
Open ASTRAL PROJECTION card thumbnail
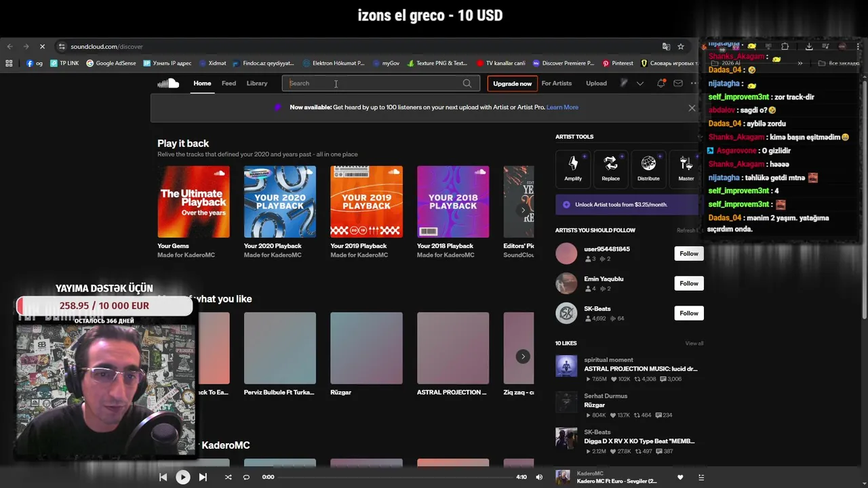click(453, 348)
